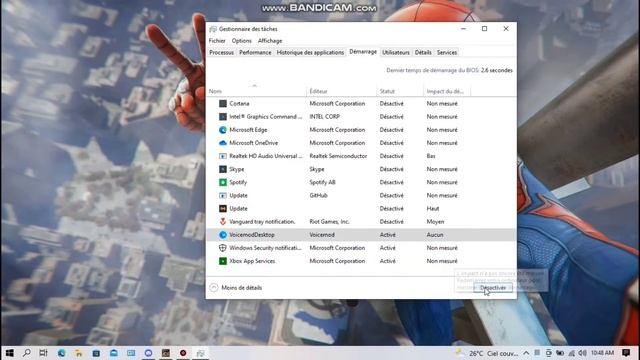The height and width of the screenshot is (360, 640).
Task: Click the 'Haut' impact value
Action: click(433, 209)
